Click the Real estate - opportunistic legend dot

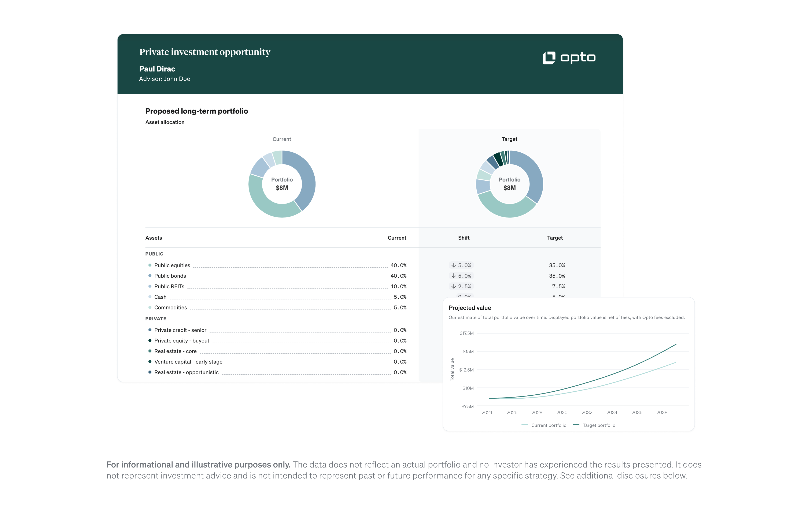[150, 372]
